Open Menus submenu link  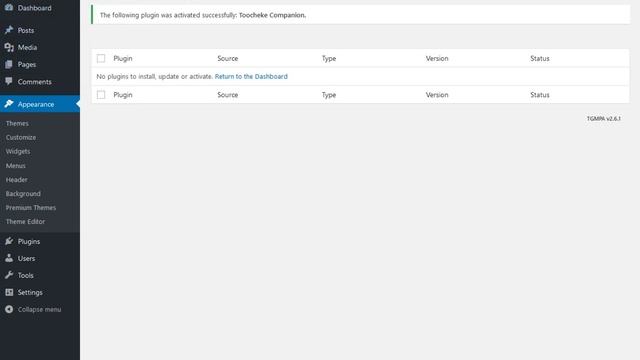point(16,165)
